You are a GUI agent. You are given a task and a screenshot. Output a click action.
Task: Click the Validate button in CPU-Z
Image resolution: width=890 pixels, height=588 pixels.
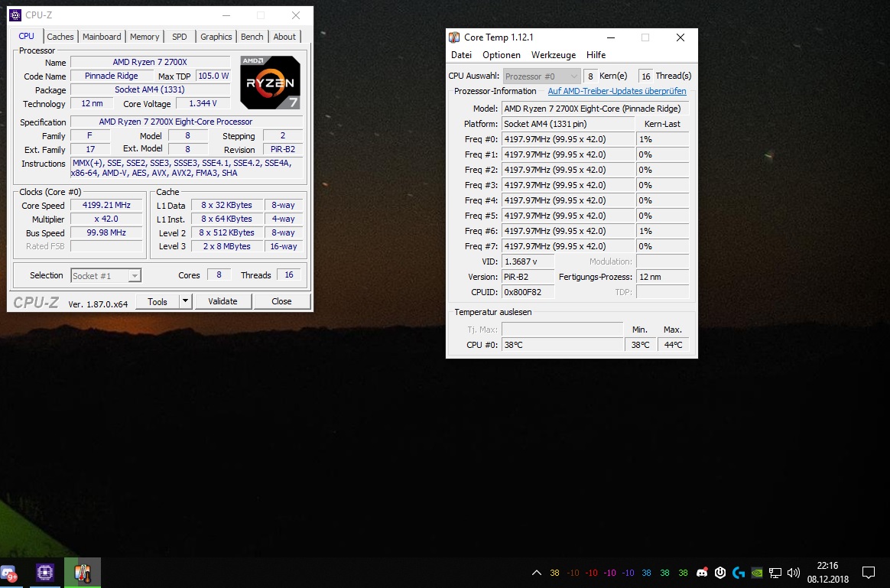(223, 301)
